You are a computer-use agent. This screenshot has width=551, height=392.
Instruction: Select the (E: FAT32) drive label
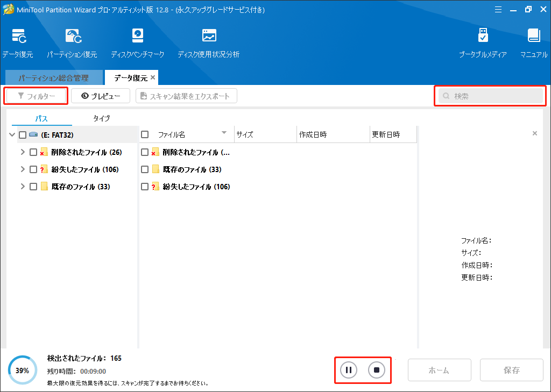point(57,135)
